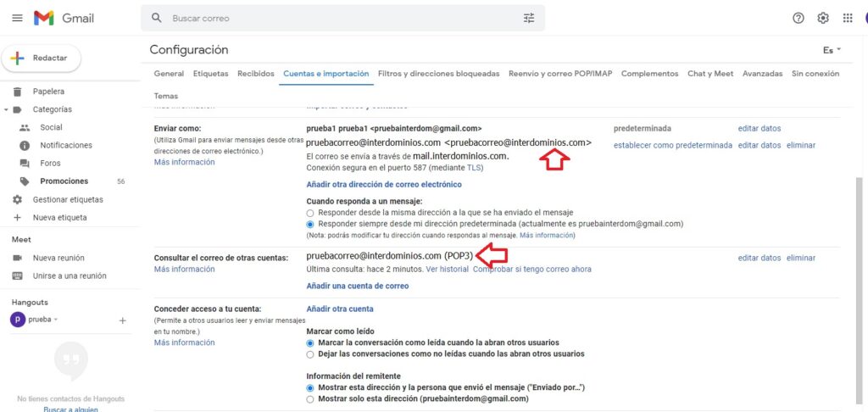Image resolution: width=868 pixels, height=412 pixels.
Task: Click Ver historial link
Action: click(447, 269)
